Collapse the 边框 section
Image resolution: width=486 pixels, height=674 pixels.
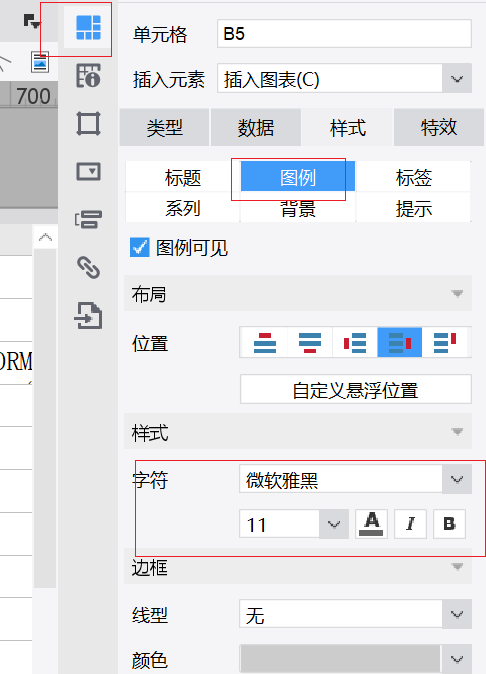point(298,566)
